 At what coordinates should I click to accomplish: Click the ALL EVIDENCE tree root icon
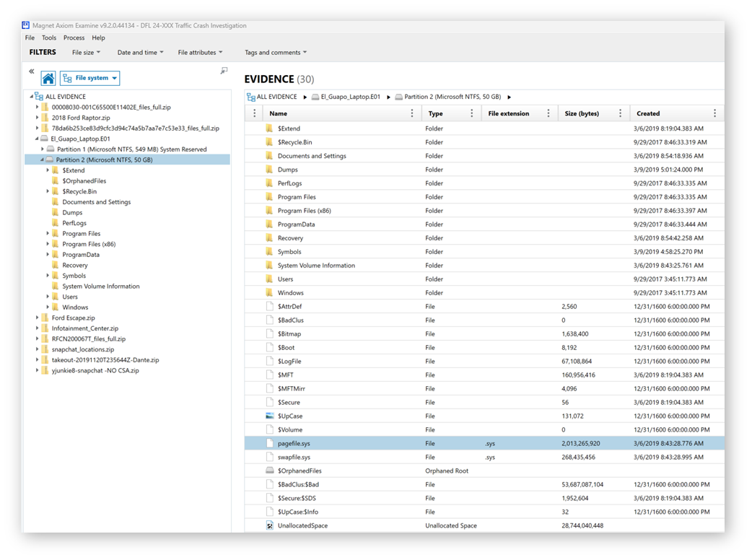pos(39,97)
